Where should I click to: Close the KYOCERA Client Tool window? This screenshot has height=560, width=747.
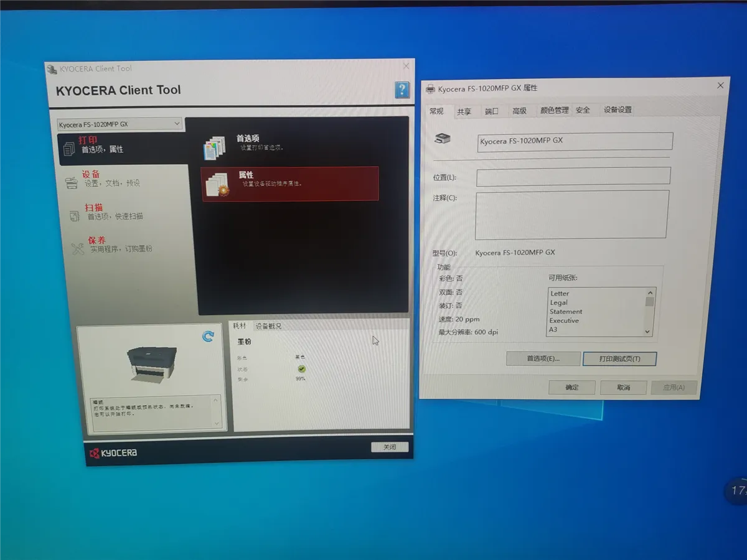coord(406,66)
